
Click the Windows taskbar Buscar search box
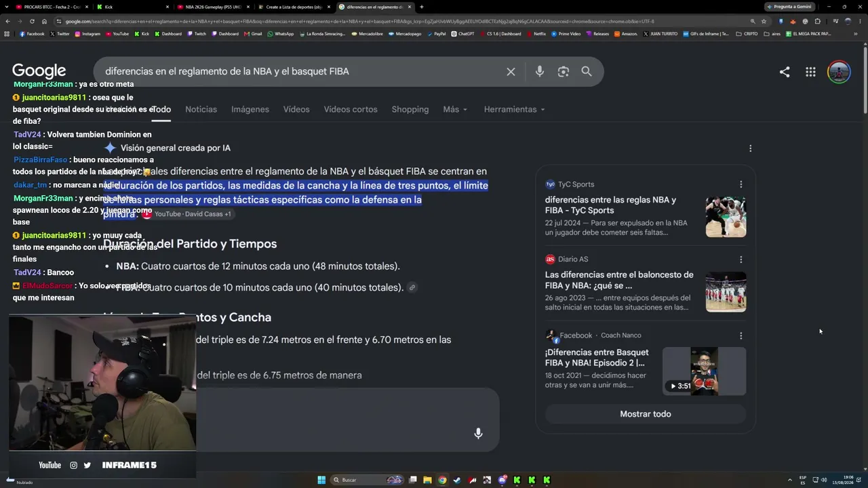366,480
